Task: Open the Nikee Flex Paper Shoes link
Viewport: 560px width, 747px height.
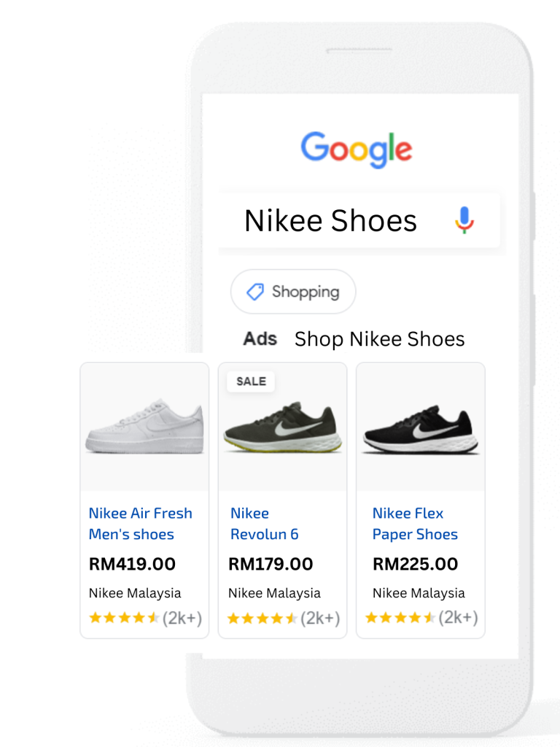Action: [x=415, y=524]
